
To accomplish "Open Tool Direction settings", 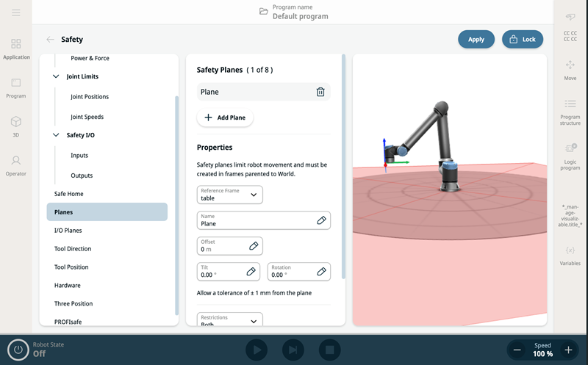I will coord(73,249).
